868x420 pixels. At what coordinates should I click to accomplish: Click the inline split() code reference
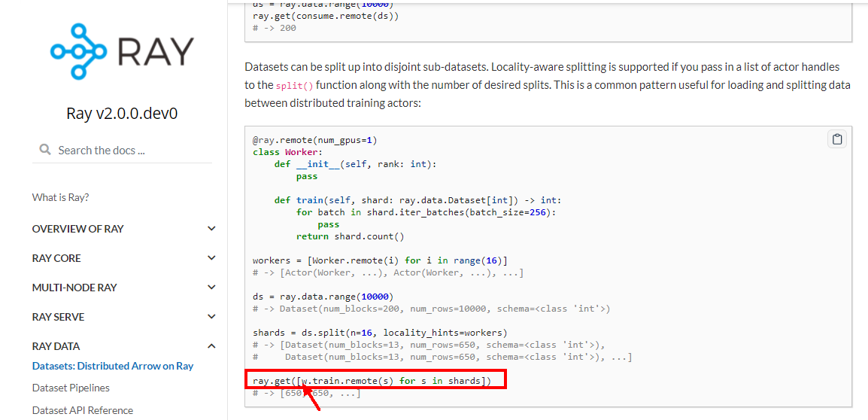(x=295, y=86)
